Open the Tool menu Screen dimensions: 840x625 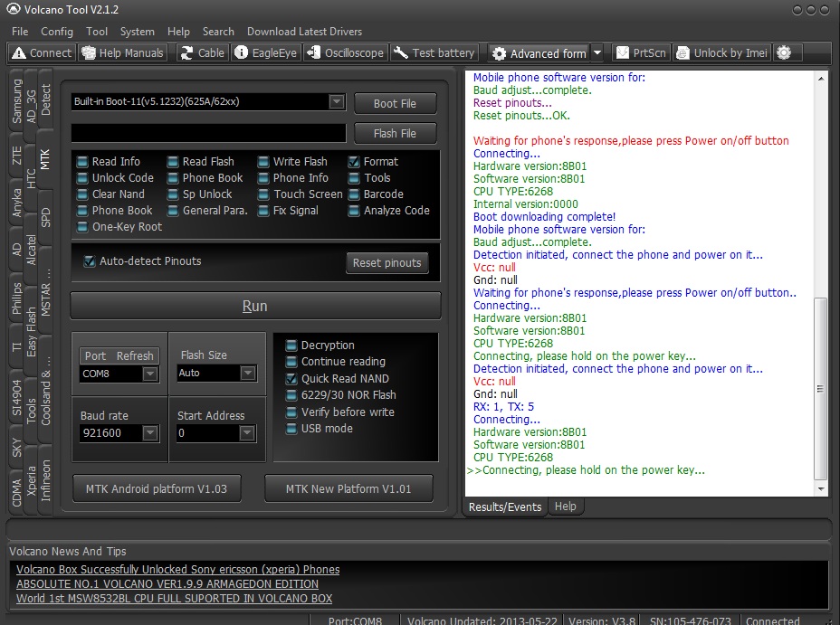coord(97,32)
